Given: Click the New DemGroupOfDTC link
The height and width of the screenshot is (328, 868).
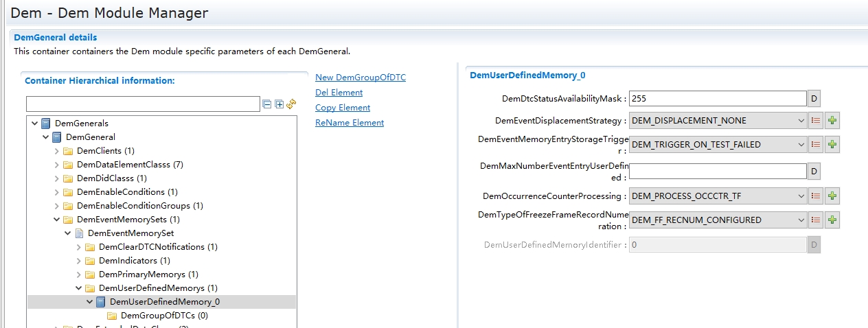Looking at the screenshot, I should (x=360, y=78).
